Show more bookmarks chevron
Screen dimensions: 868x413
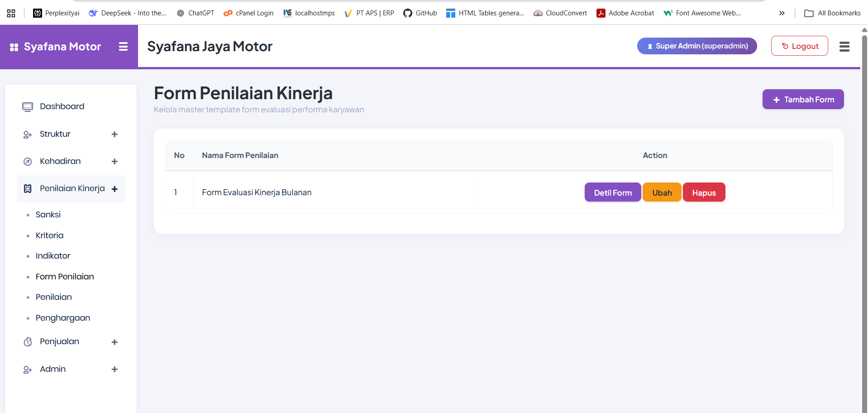[x=782, y=13]
